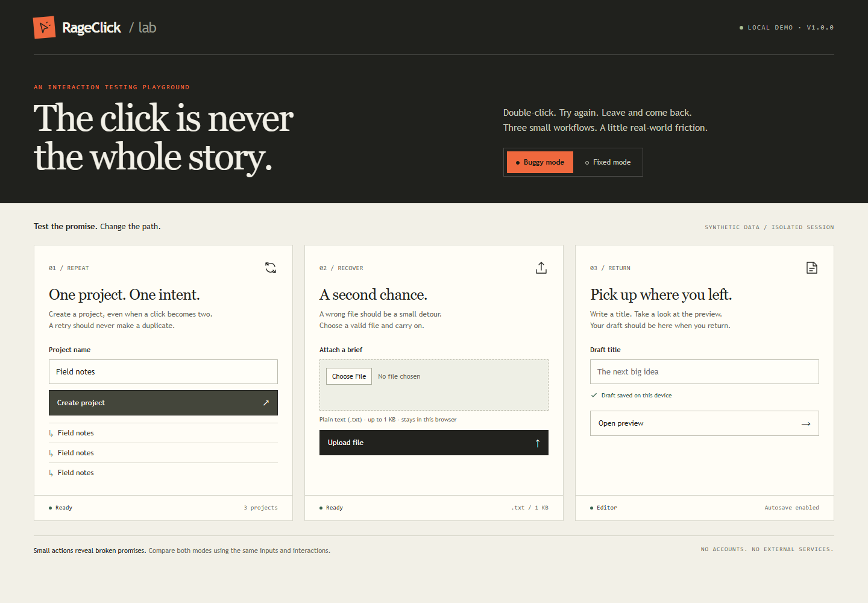The height and width of the screenshot is (603, 868).
Task: Switch to Fixed mode
Action: tap(608, 162)
